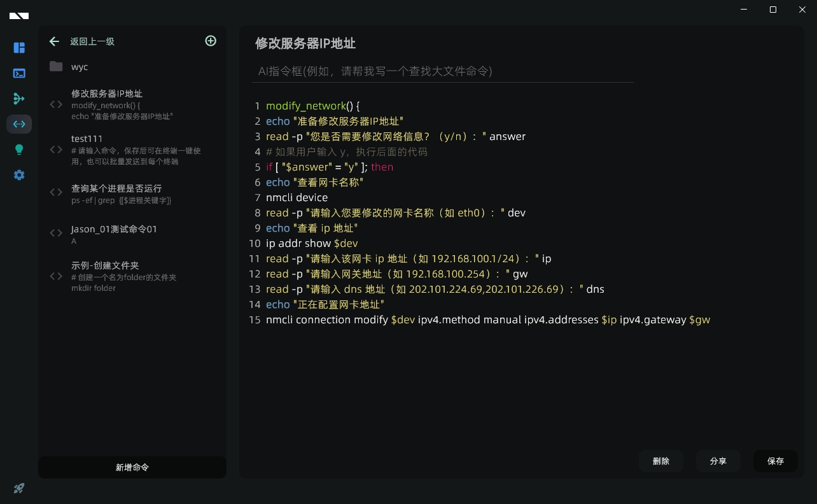
Task: Click the rocket icon at bottom left
Action: [19, 488]
